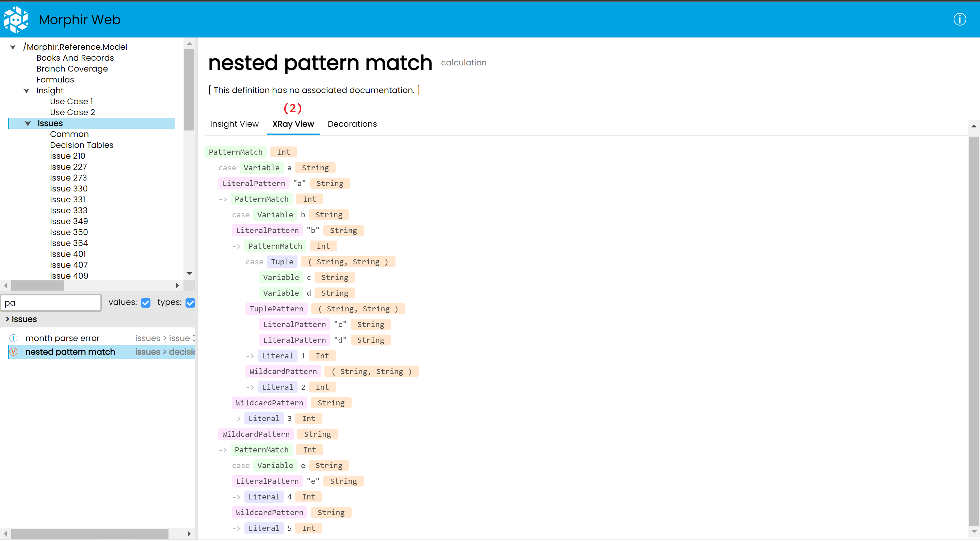Screen dimensions: 980x541
Task: Click tree panel scroll-down arrow
Action: [189, 274]
